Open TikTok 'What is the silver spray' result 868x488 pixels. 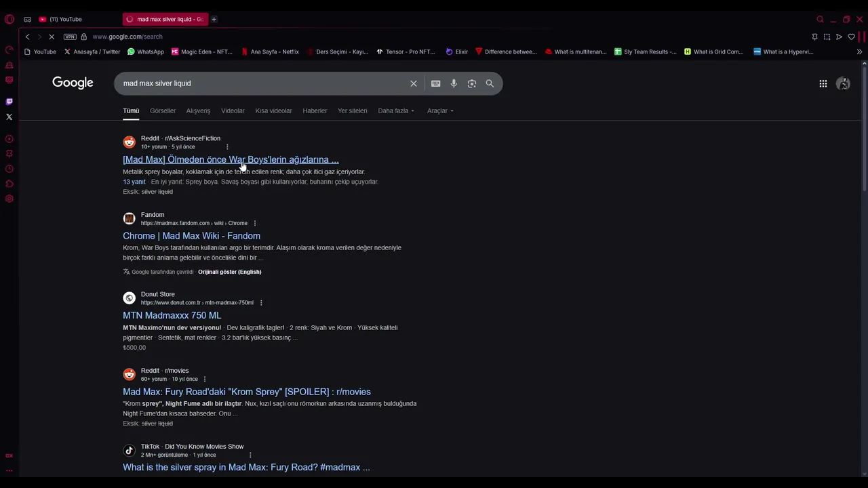click(246, 467)
